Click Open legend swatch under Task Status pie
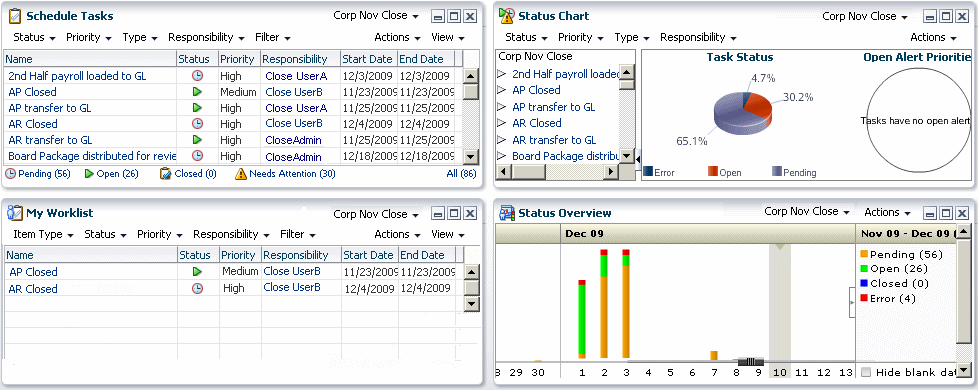 713,171
